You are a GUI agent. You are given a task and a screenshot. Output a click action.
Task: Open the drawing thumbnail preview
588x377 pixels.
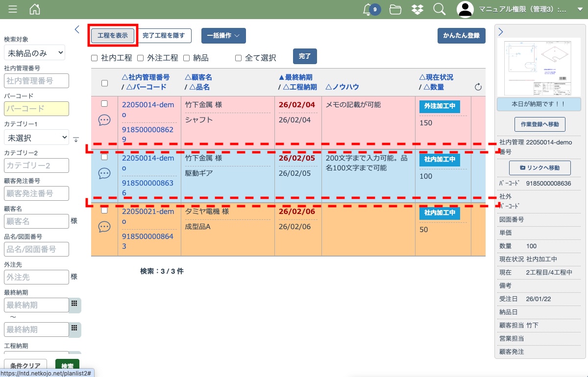(x=539, y=68)
